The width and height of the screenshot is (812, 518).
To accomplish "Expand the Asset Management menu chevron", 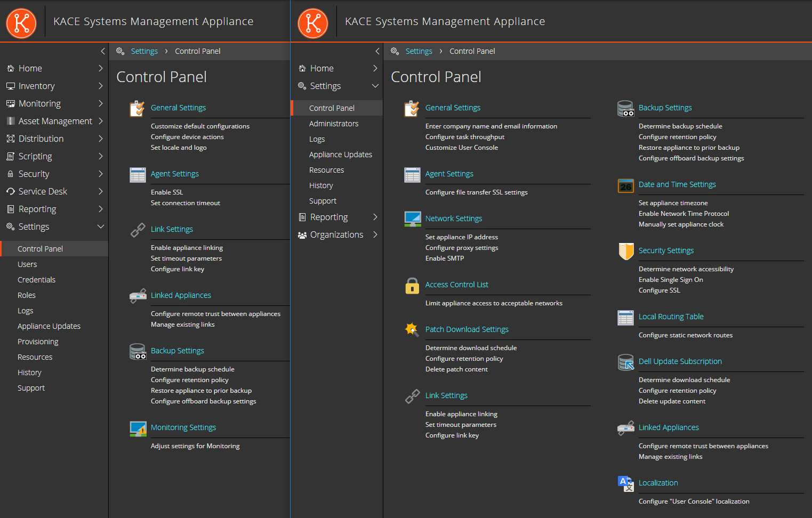I will (101, 121).
